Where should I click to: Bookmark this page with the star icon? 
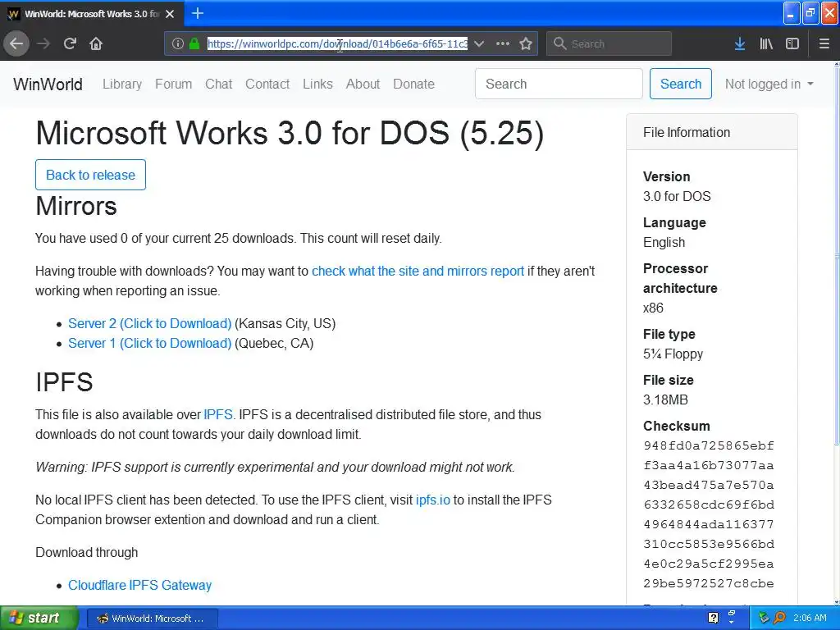[526, 43]
